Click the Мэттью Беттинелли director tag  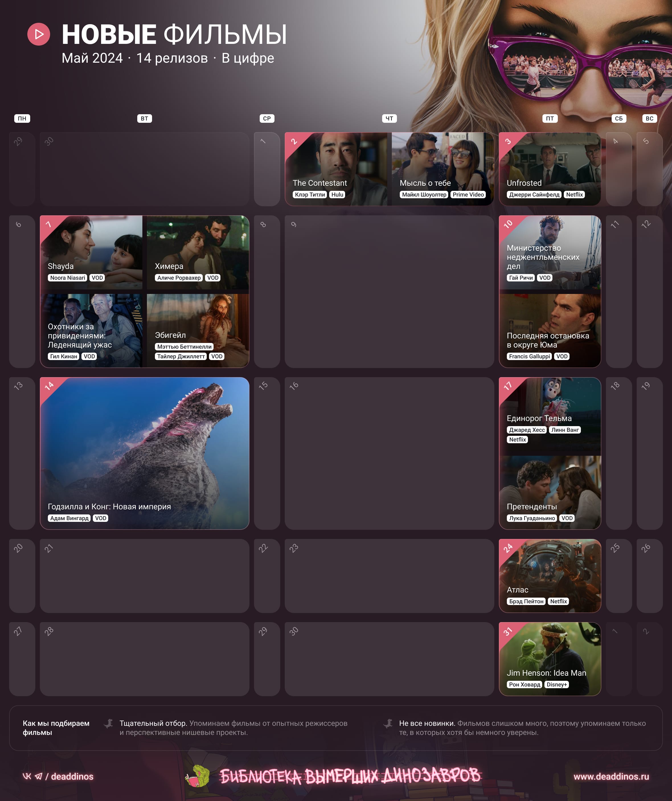(184, 347)
